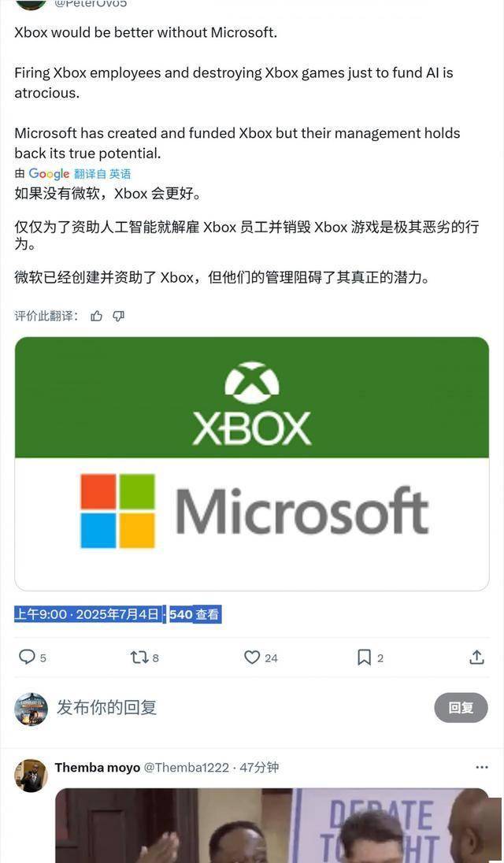This screenshot has width=504, height=863.
Task: Click the 540 查看 view count
Action: coord(195,614)
